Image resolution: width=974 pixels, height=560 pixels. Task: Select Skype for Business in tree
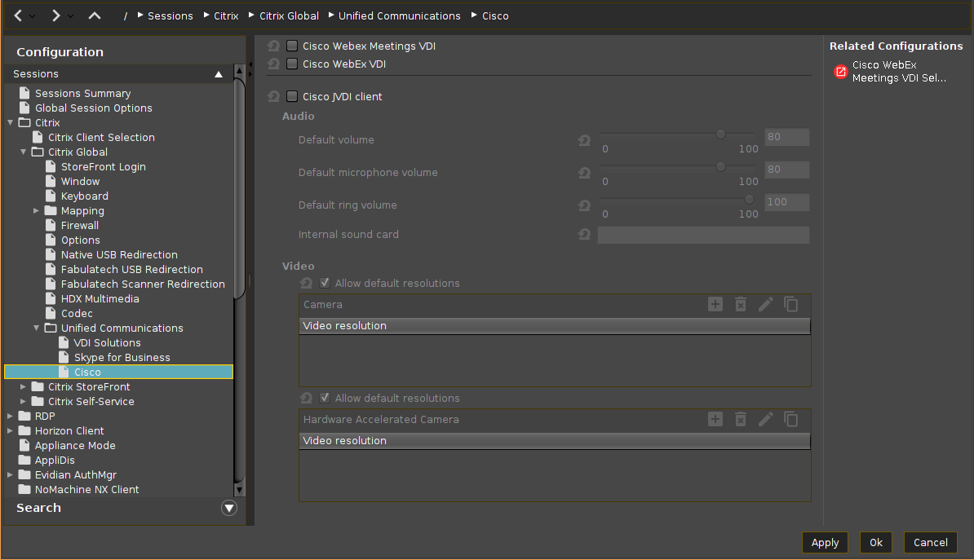[x=122, y=358]
